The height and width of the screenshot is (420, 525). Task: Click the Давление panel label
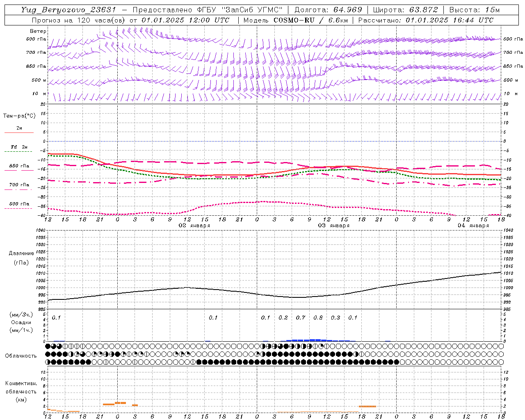(21, 253)
